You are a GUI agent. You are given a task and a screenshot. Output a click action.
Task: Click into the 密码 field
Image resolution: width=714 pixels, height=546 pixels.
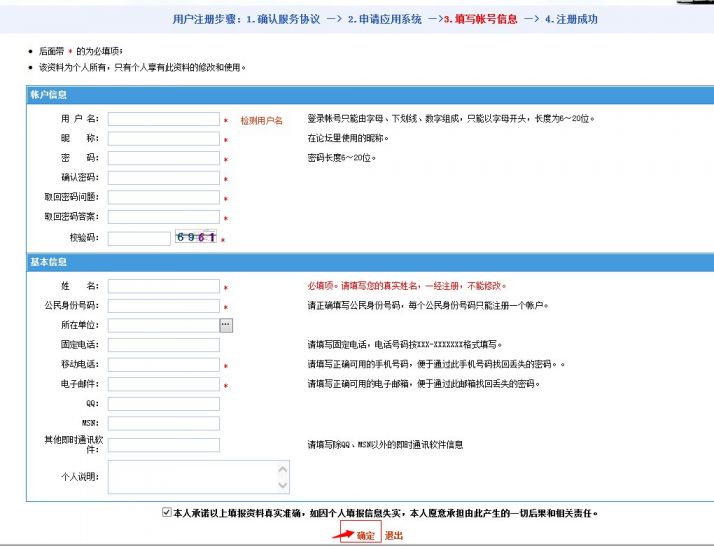(163, 158)
